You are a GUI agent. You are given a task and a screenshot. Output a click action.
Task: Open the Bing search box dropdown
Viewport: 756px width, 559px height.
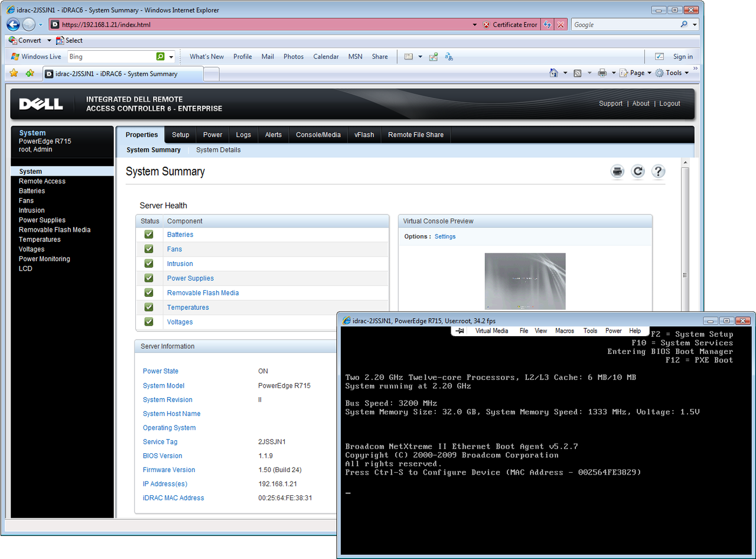coord(171,57)
